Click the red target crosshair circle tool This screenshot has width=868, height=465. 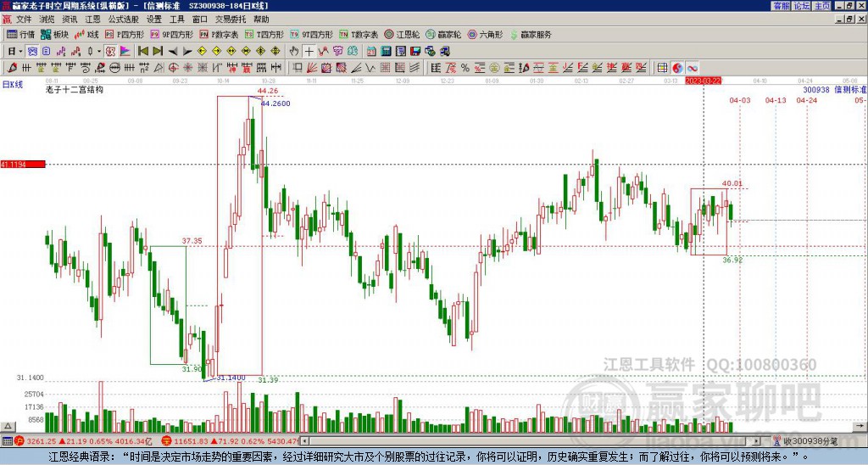pos(173,68)
